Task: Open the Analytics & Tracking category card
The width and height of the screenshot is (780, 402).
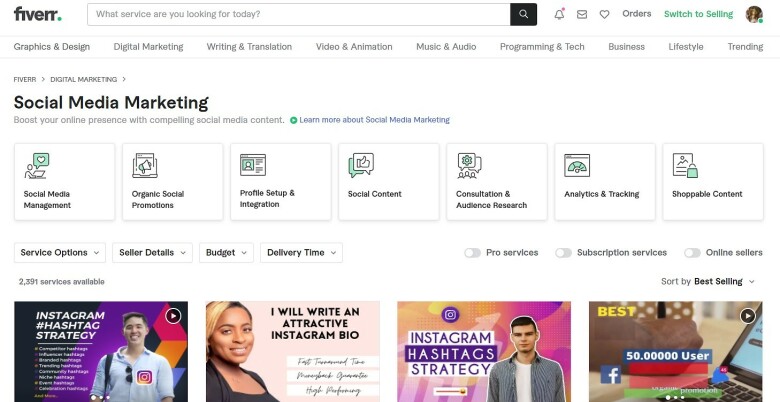Action: tap(605, 182)
